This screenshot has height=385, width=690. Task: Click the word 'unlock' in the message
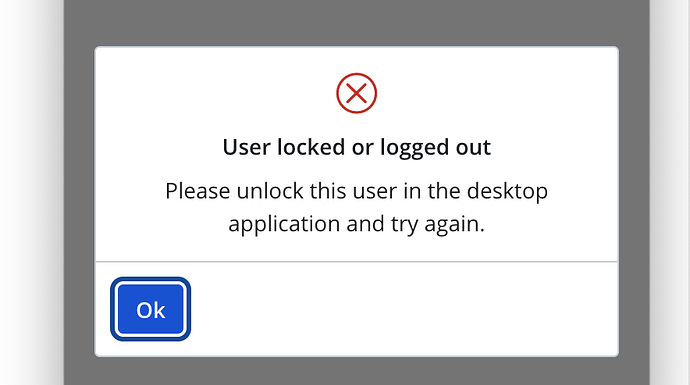[x=270, y=191]
